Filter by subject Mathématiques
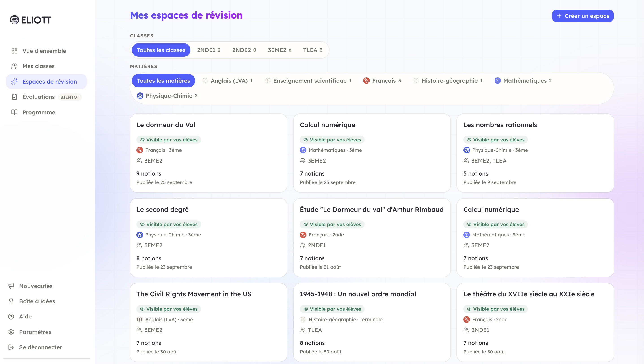 pyautogui.click(x=523, y=81)
